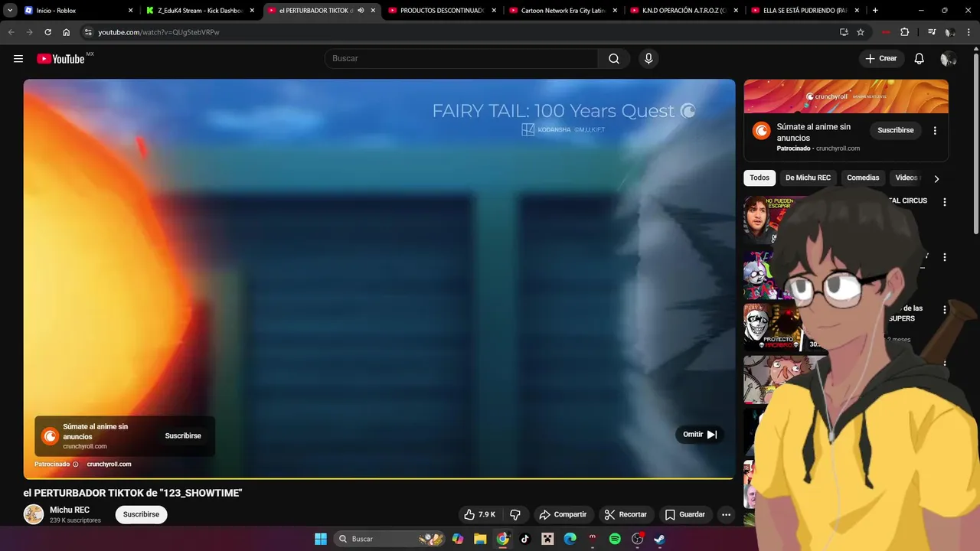Open YouTube notifications bell
The height and width of the screenshot is (551, 980).
point(920,59)
